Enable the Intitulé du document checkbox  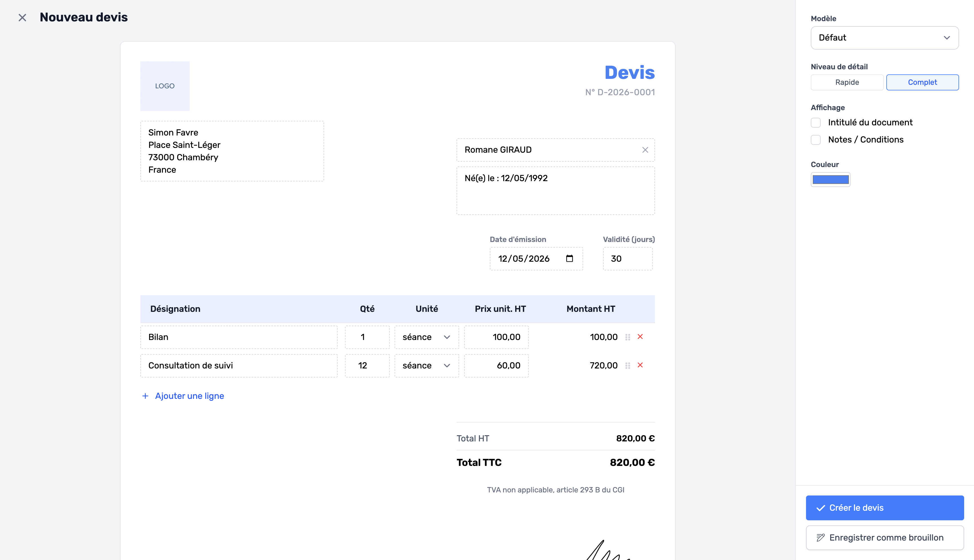[816, 123]
